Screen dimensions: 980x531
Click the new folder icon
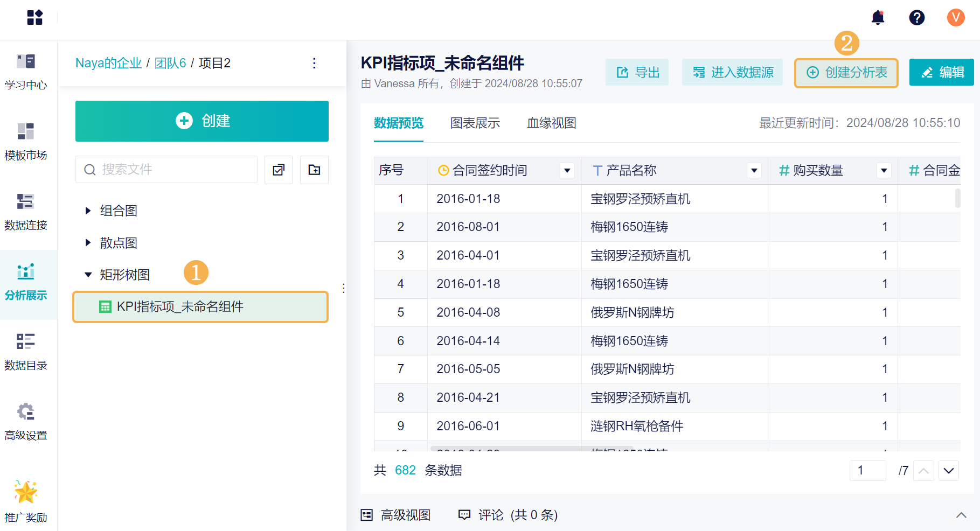point(314,170)
